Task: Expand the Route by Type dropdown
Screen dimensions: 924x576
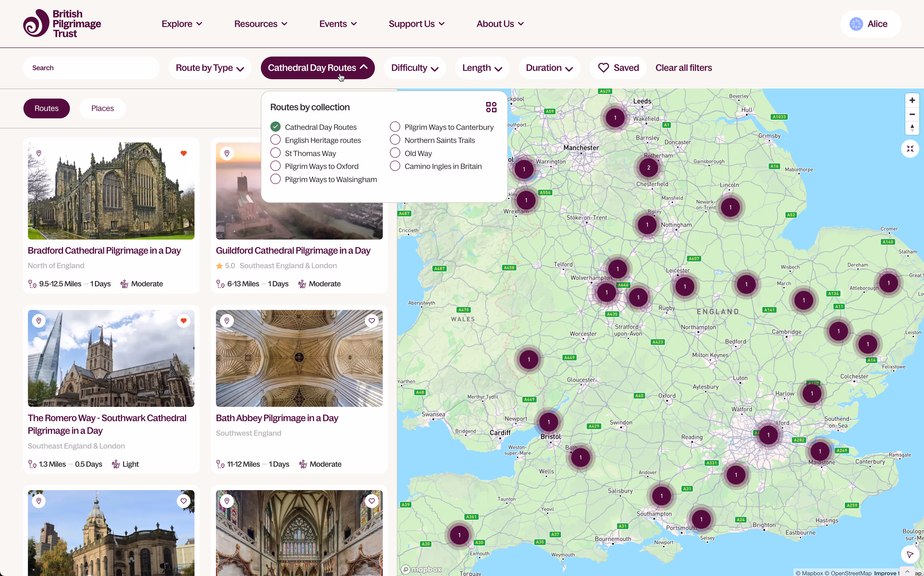Action: point(210,68)
